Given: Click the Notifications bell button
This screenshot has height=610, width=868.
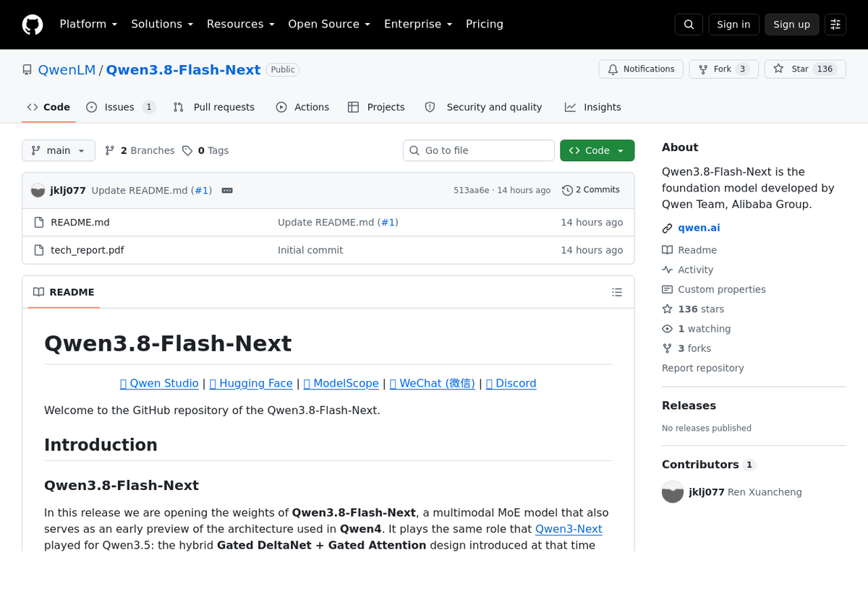Looking at the screenshot, I should click(641, 69).
